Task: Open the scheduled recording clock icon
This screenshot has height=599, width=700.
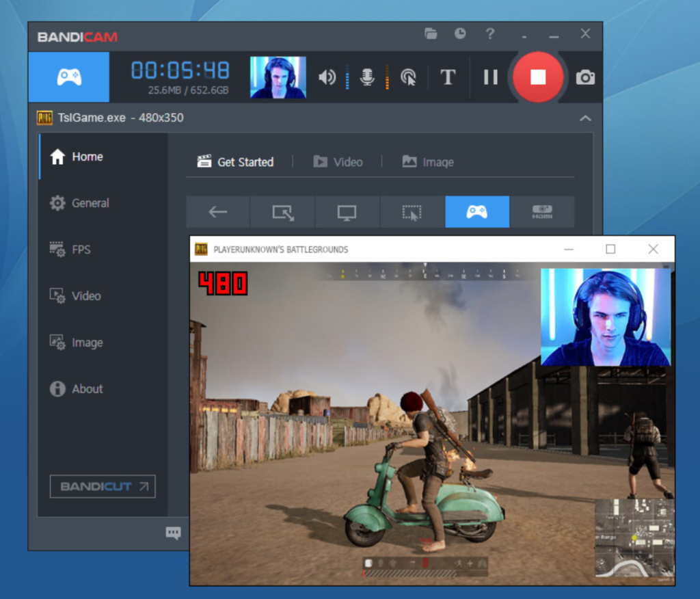Action: pos(460,34)
